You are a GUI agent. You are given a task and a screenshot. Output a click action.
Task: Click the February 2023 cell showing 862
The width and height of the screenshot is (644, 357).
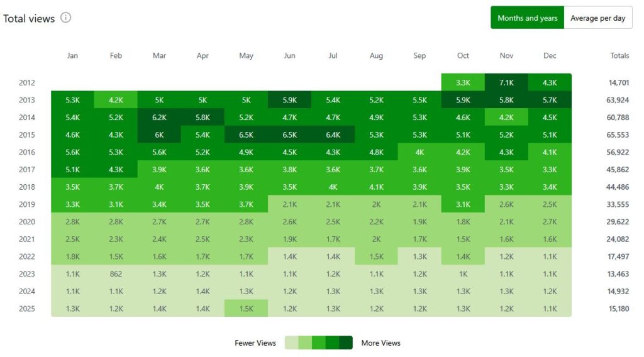pyautogui.click(x=116, y=274)
